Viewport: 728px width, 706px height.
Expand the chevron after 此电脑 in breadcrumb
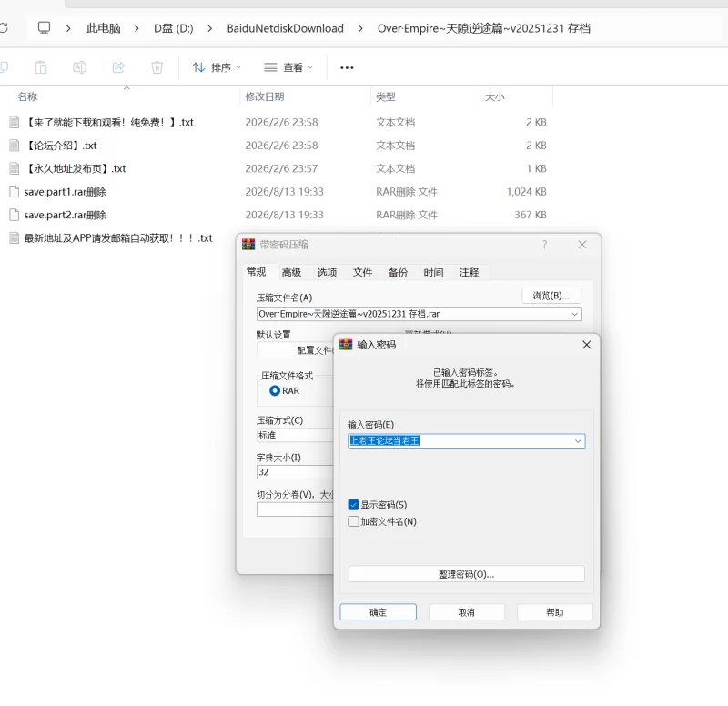click(136, 28)
